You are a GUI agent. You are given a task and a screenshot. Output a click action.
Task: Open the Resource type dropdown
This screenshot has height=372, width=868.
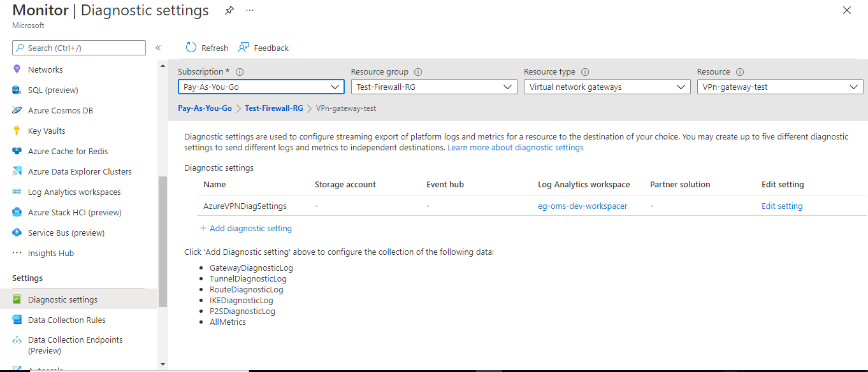point(607,87)
